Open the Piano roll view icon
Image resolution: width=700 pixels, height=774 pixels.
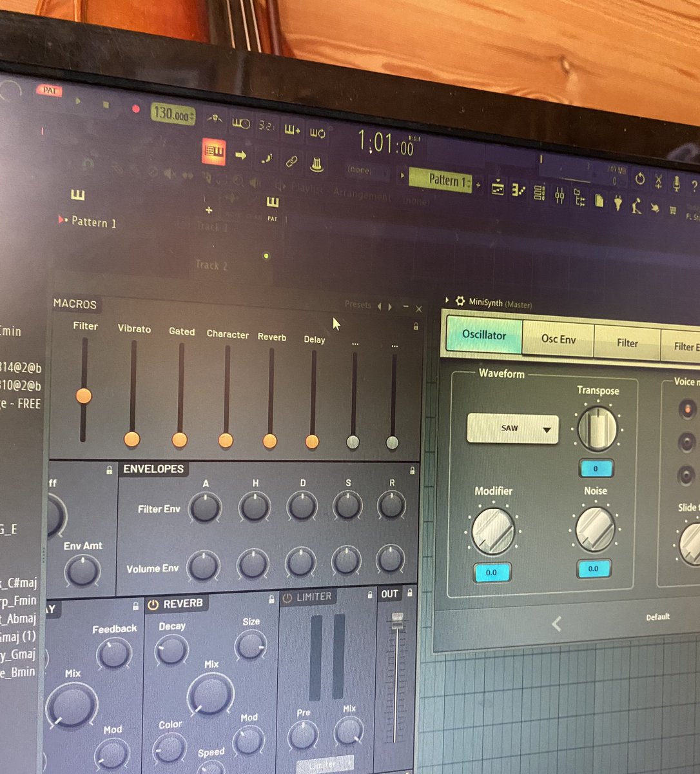tap(518, 190)
